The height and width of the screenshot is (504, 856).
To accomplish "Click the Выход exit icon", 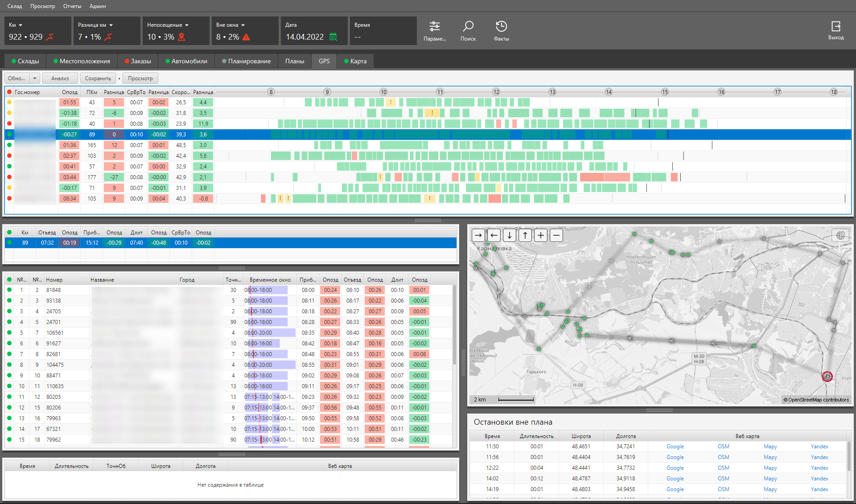I will [836, 26].
